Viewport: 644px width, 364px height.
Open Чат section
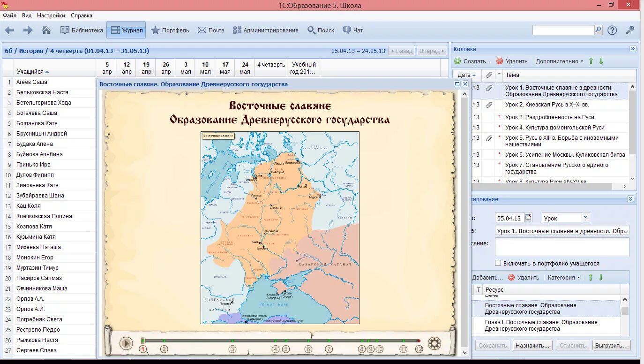353,30
